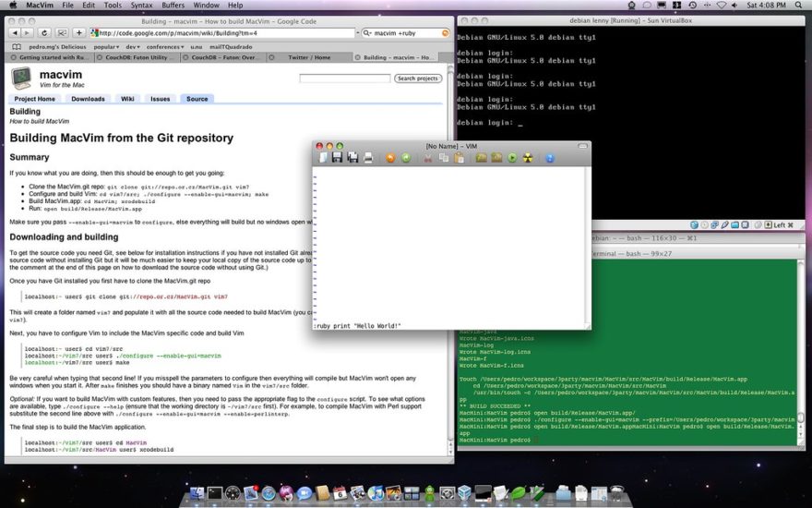Open the Tools menu in menu bar

[113, 6]
